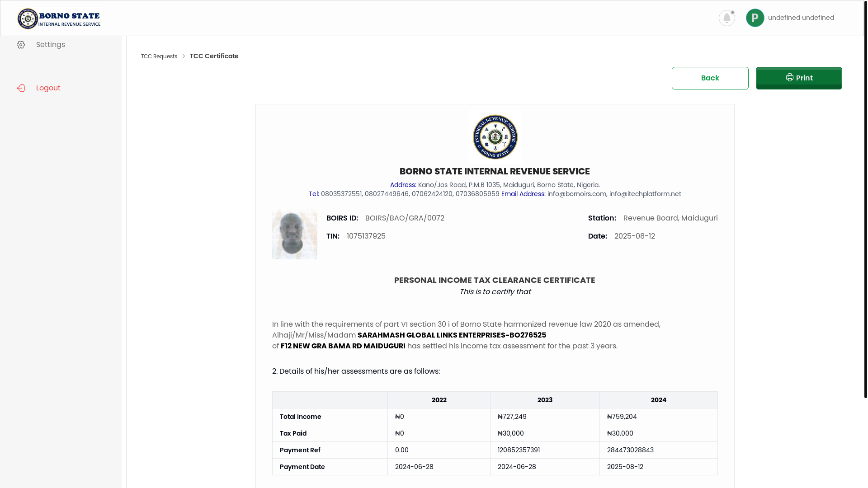Click the Personal Income Tax Clearance Certificate title
The width and height of the screenshot is (868, 488).
pyautogui.click(x=495, y=280)
